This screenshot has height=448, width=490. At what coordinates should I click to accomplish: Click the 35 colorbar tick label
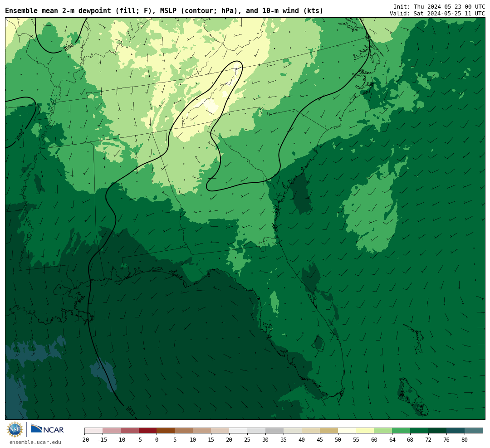click(284, 439)
